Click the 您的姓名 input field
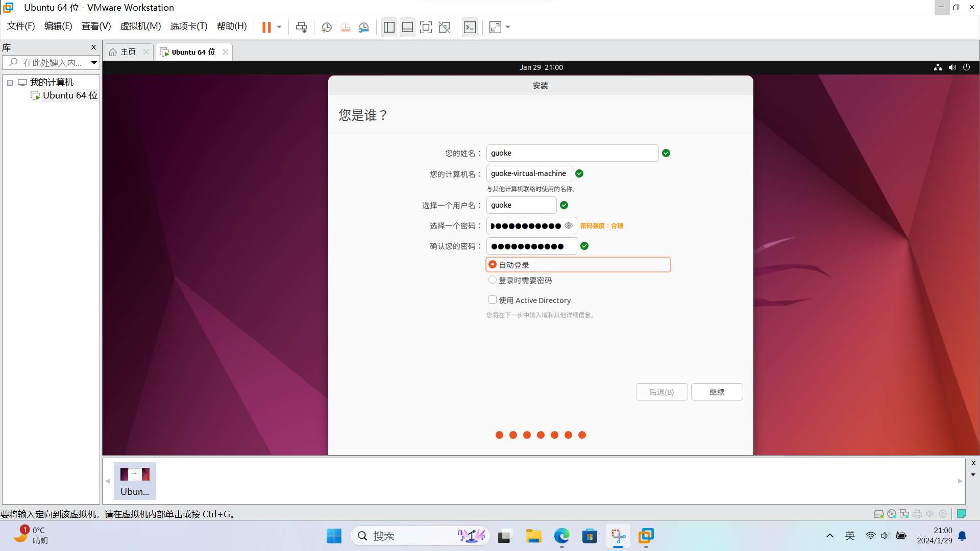The height and width of the screenshot is (551, 980). (572, 153)
